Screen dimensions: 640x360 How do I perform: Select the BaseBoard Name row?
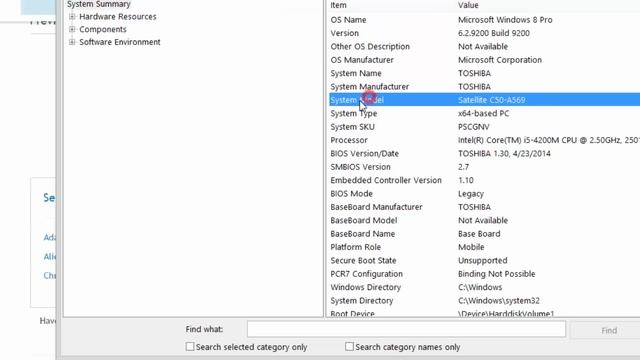(x=484, y=234)
